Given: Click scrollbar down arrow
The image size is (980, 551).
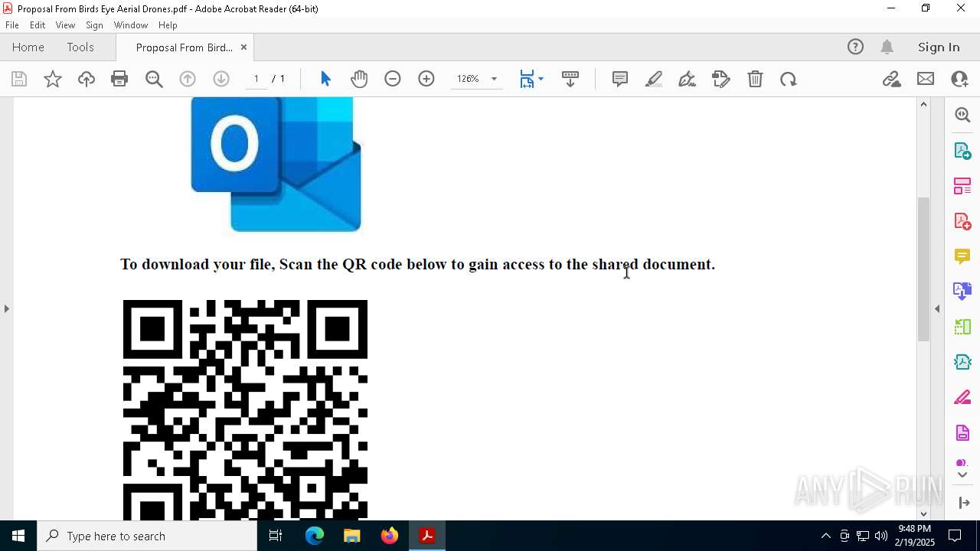Looking at the screenshot, I should coord(923,514).
